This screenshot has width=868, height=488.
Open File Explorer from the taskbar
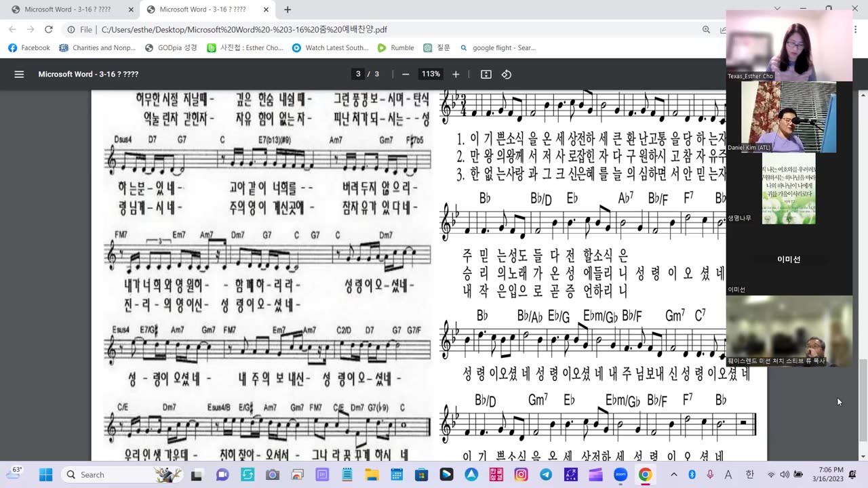coord(372,474)
